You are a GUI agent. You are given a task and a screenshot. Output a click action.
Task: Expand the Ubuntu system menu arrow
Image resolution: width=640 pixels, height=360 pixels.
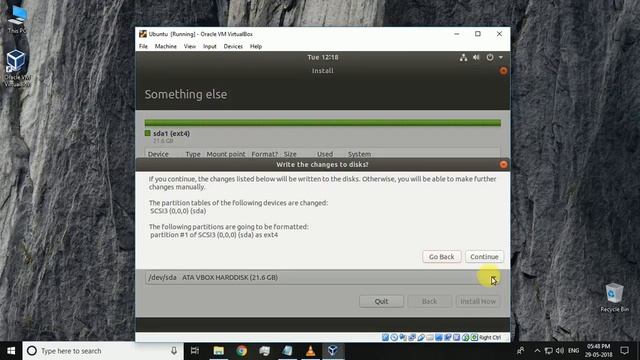(x=501, y=58)
